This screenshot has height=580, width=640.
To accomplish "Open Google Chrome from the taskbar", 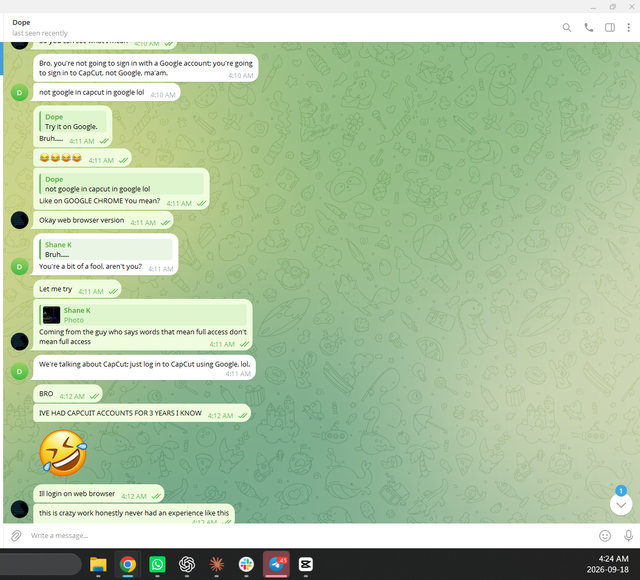I will [128, 564].
